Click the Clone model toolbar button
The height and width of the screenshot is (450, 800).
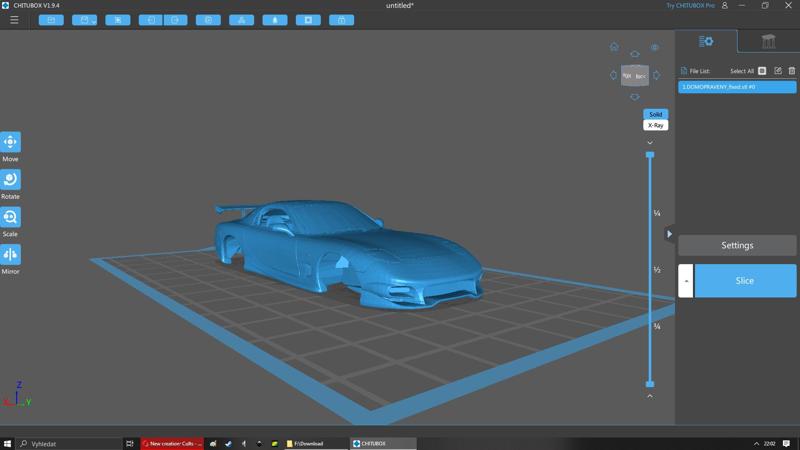tap(208, 20)
